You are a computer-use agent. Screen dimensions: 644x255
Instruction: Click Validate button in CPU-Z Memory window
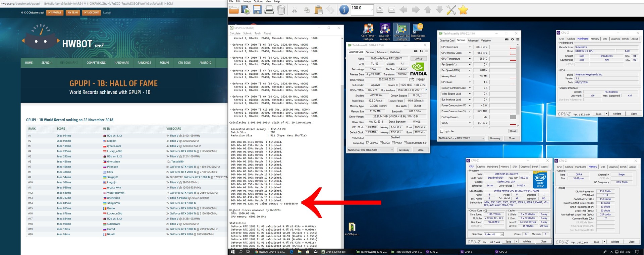615,242
